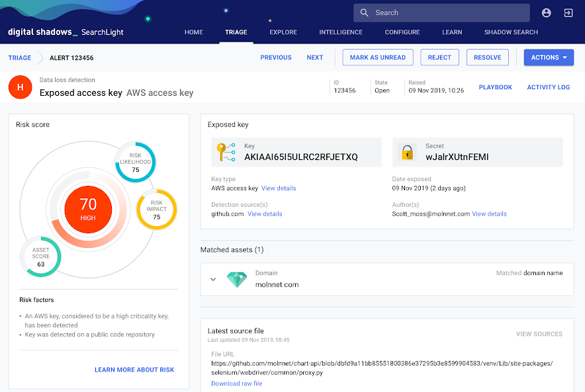Click the Raised date 09 Nov 2019, 10:26
Screen dimensions: 585x392
[x=435, y=91]
